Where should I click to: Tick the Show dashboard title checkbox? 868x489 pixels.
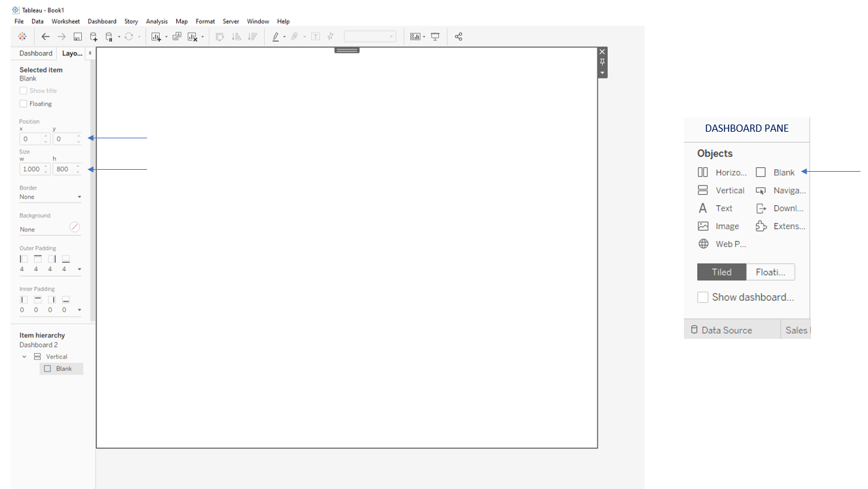(703, 297)
